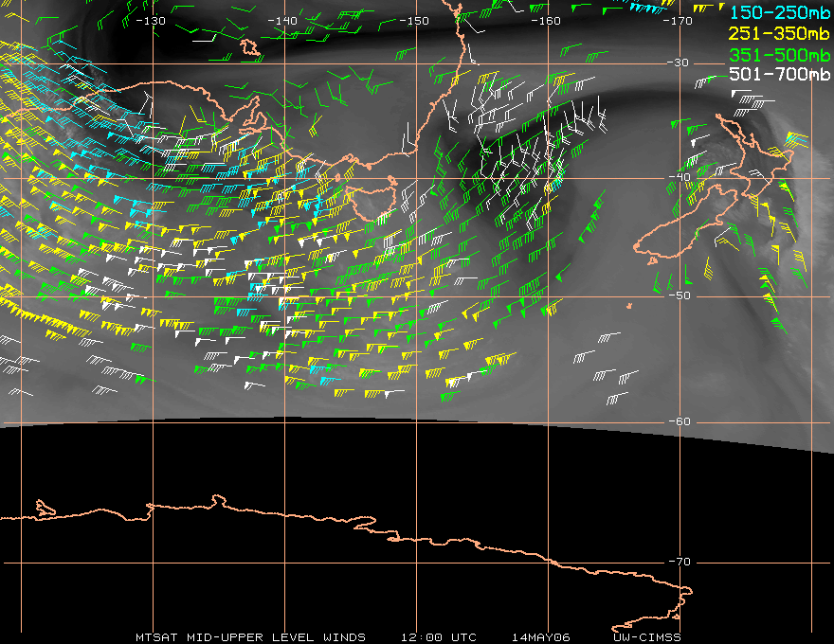
Task: Click the 12:00 UTC timestamp
Action: tap(438, 637)
